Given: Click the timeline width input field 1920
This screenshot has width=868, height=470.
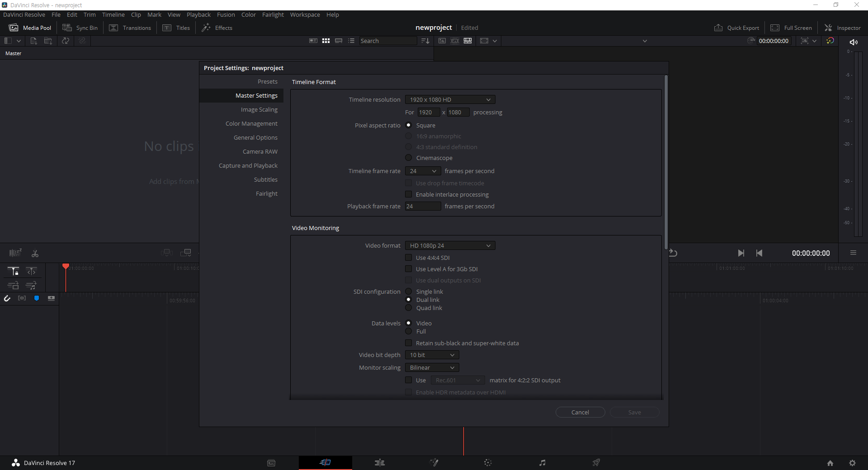Looking at the screenshot, I should point(428,112).
